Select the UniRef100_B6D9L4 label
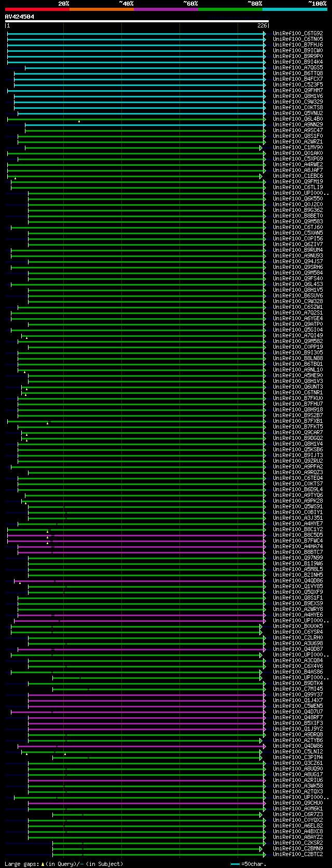 click(x=298, y=490)
